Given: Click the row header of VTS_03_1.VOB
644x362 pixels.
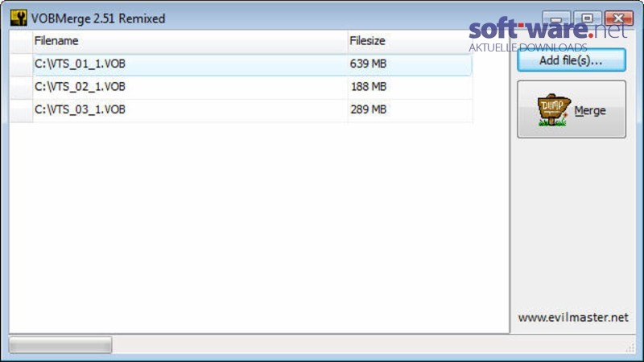Looking at the screenshot, I should 21,110.
